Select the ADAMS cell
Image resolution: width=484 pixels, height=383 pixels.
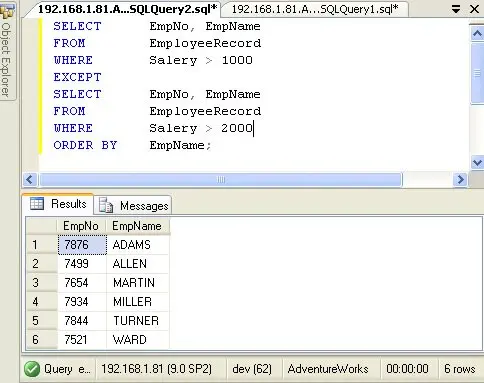point(138,245)
